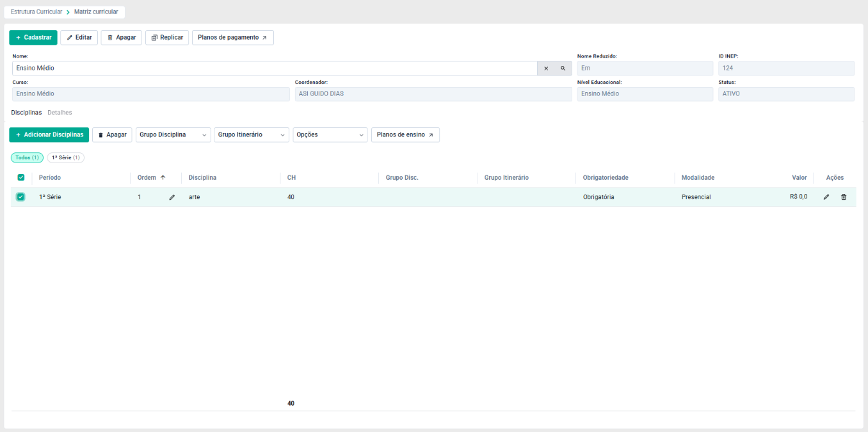Uncheck the 1ª Série row checkbox
This screenshot has width=868, height=432.
pos(20,197)
